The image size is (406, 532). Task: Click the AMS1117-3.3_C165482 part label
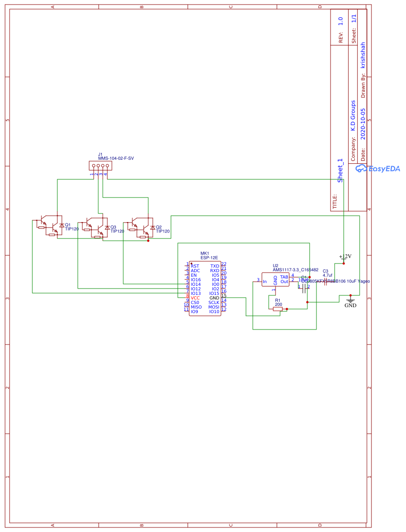(296, 270)
